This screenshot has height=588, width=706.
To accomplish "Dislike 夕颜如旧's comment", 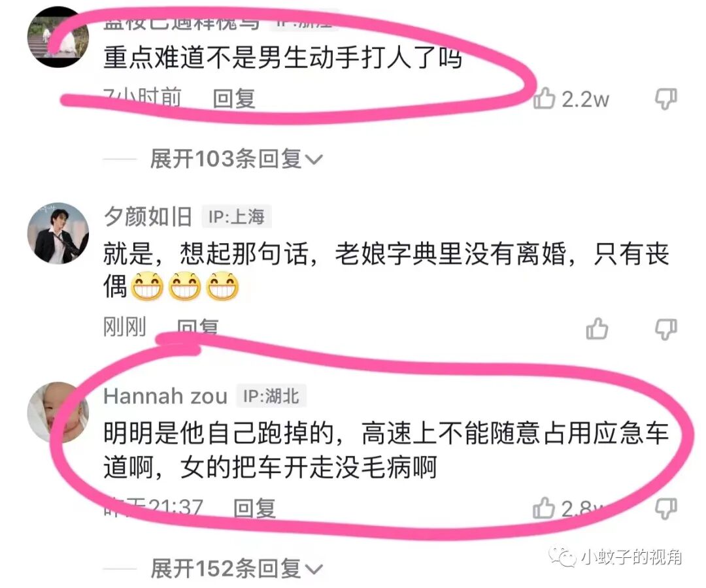I will point(665,329).
